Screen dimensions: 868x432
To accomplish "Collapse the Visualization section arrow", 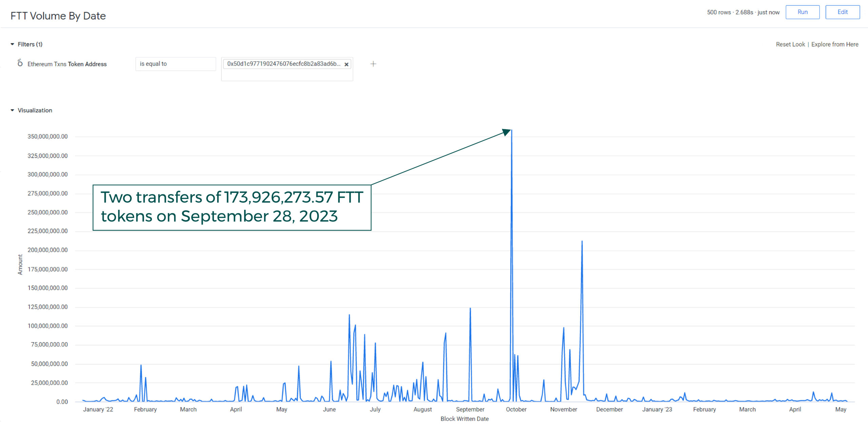I will click(x=13, y=110).
